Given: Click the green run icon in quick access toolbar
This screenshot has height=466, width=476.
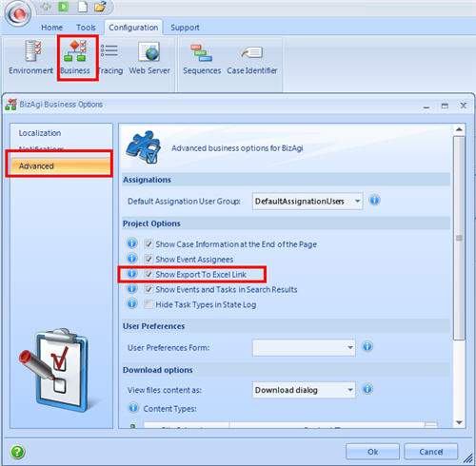Looking at the screenshot, I should tap(63, 7).
